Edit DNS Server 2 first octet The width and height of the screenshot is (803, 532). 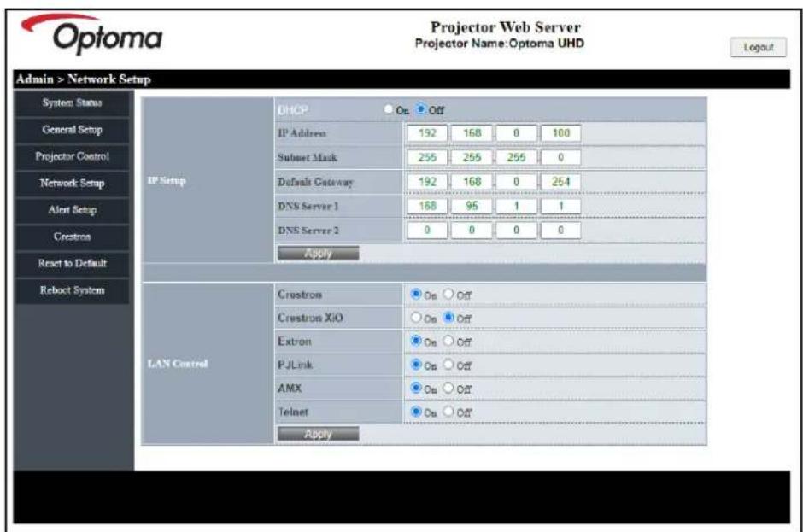coord(427,230)
